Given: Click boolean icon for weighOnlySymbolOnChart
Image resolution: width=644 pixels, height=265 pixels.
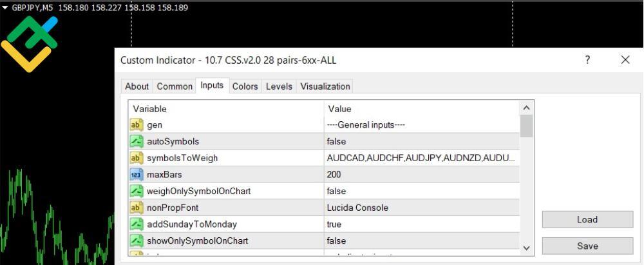Looking at the screenshot, I should [137, 191].
